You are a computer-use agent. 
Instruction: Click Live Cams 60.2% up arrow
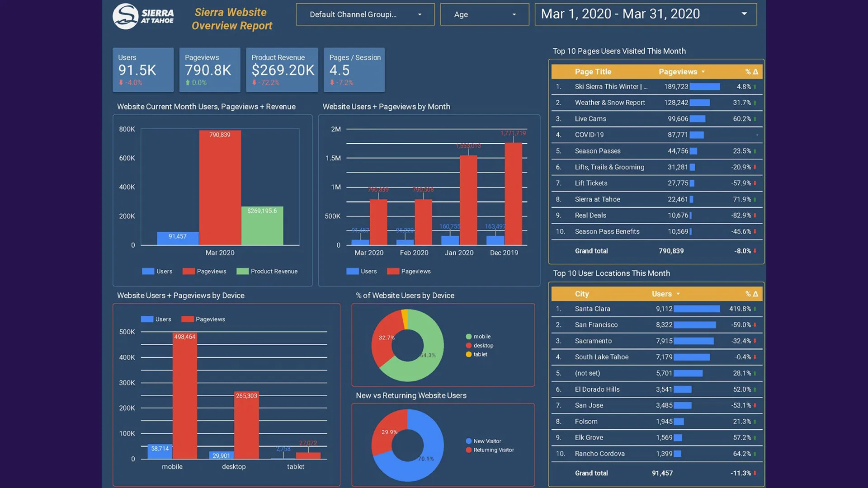755,119
